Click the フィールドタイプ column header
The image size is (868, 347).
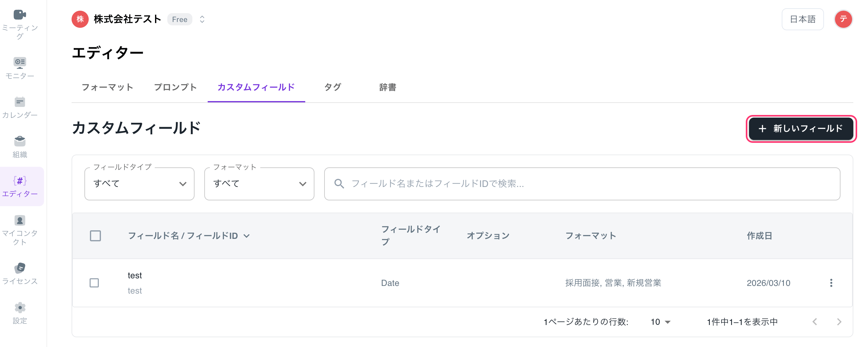pyautogui.click(x=411, y=236)
